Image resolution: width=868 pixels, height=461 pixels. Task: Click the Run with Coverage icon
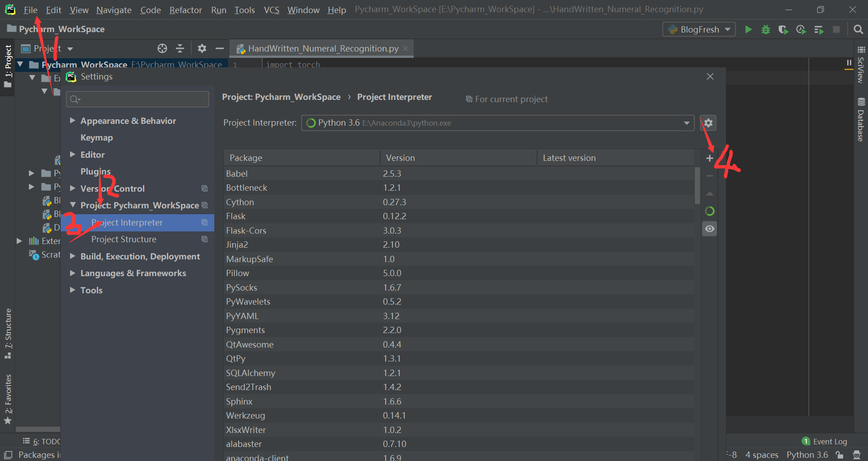point(783,29)
